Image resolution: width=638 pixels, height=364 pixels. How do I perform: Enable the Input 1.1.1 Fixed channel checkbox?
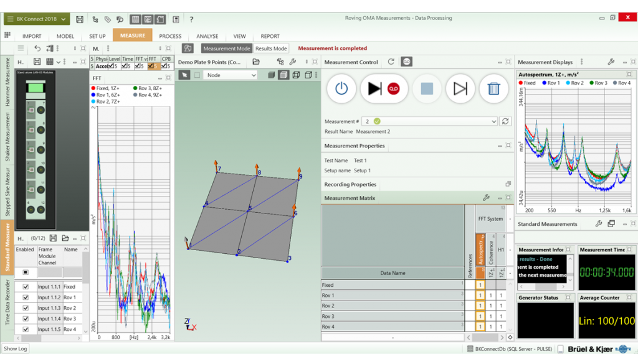point(25,287)
